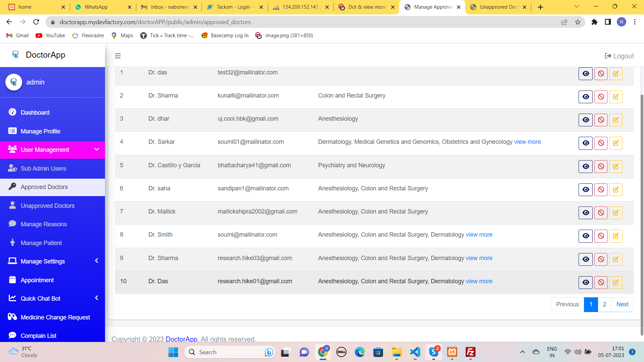Click block icon for Dr. dhar
The width and height of the screenshot is (644, 362).
[601, 120]
